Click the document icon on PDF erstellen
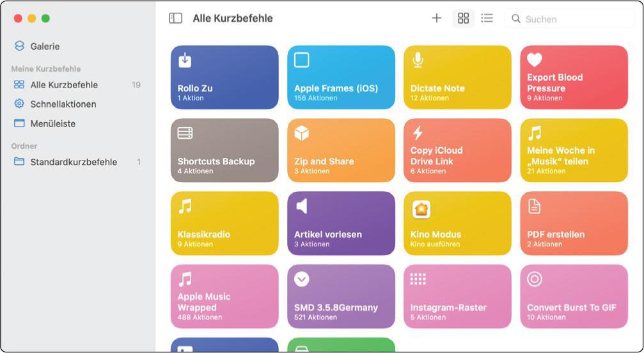This screenshot has height=353, width=644. (x=534, y=206)
